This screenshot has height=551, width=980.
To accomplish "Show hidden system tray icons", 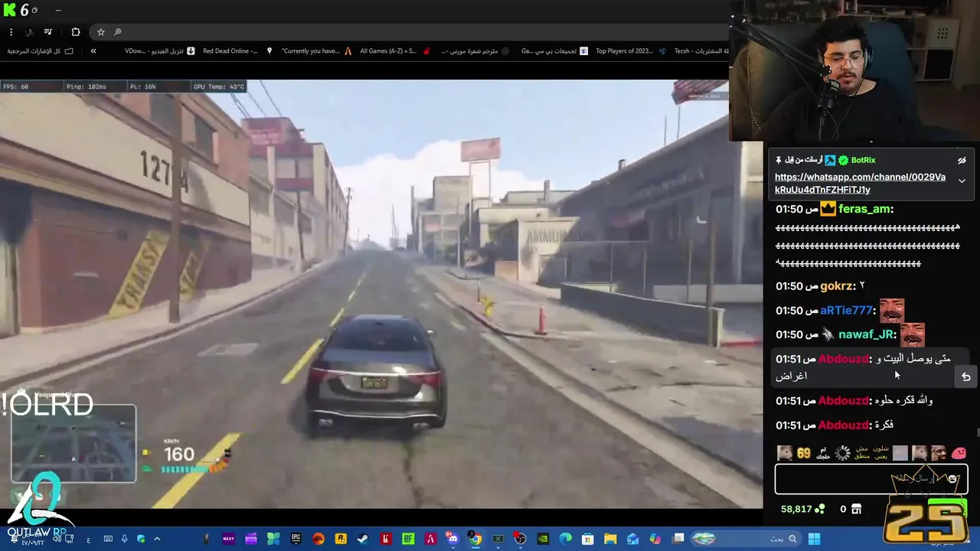I will coord(157,540).
